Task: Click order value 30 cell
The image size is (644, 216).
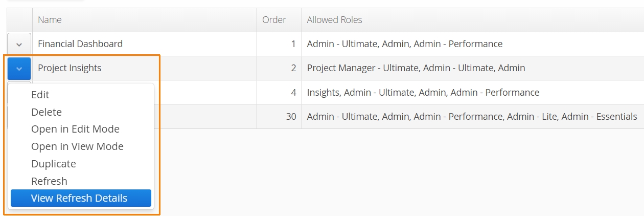Action: [x=279, y=116]
